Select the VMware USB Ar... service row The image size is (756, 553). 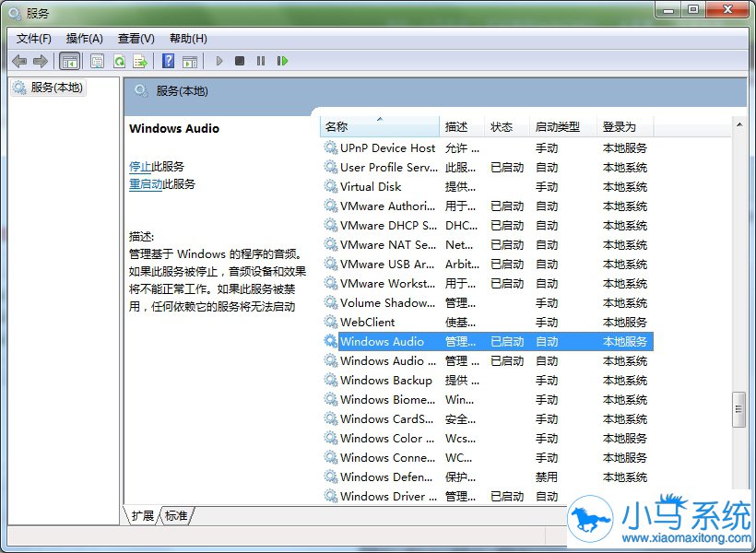click(487, 264)
